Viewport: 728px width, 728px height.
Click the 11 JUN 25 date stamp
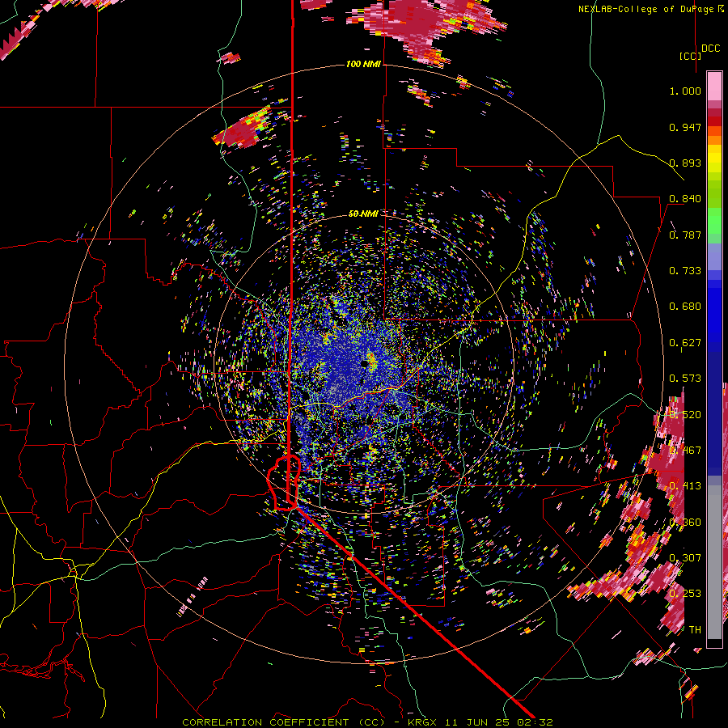click(x=476, y=722)
